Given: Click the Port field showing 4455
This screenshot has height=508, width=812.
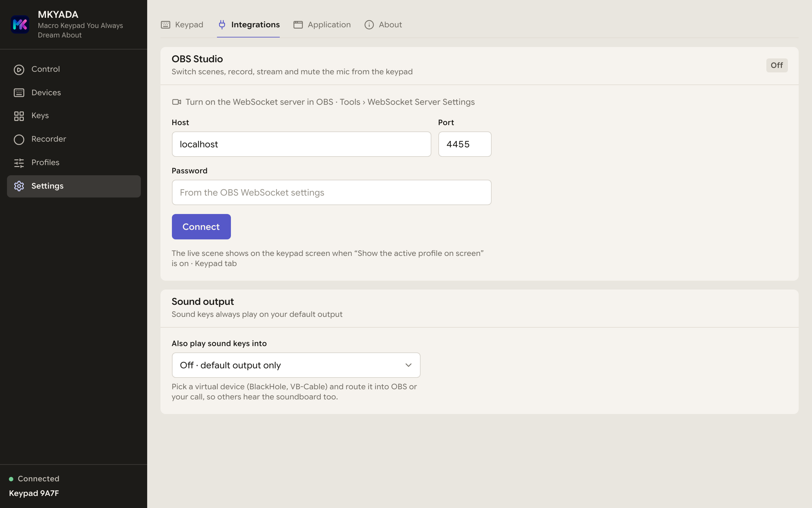Looking at the screenshot, I should (465, 144).
